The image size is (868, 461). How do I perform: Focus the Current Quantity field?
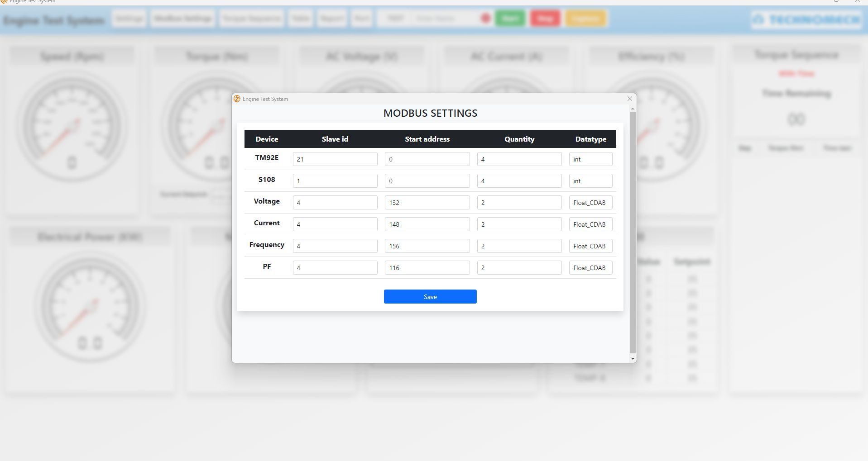[x=519, y=224]
